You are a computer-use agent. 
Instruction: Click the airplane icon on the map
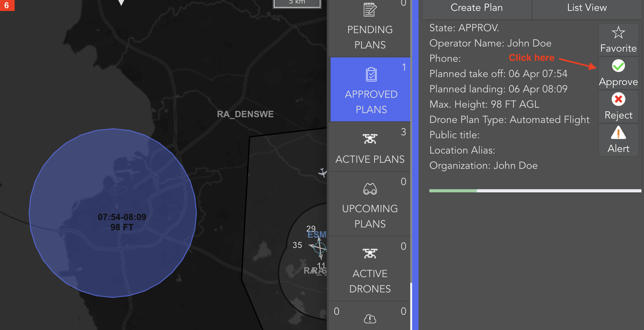tap(322, 173)
